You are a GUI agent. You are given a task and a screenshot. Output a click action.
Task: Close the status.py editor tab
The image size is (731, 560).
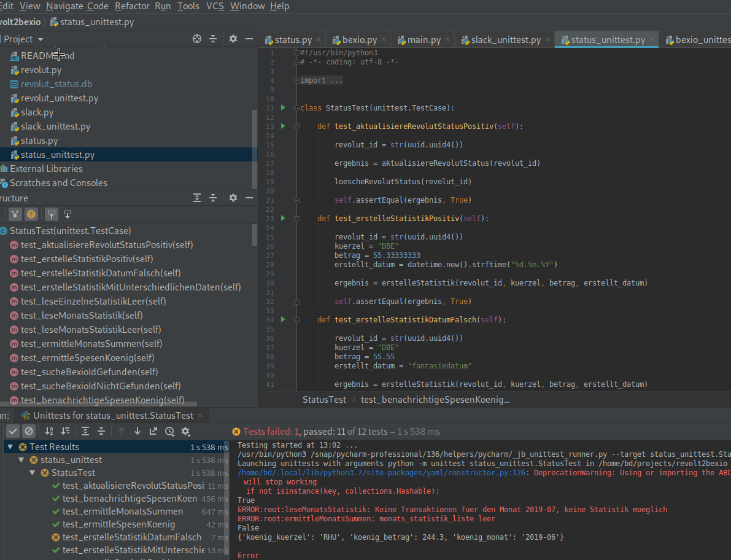click(319, 40)
